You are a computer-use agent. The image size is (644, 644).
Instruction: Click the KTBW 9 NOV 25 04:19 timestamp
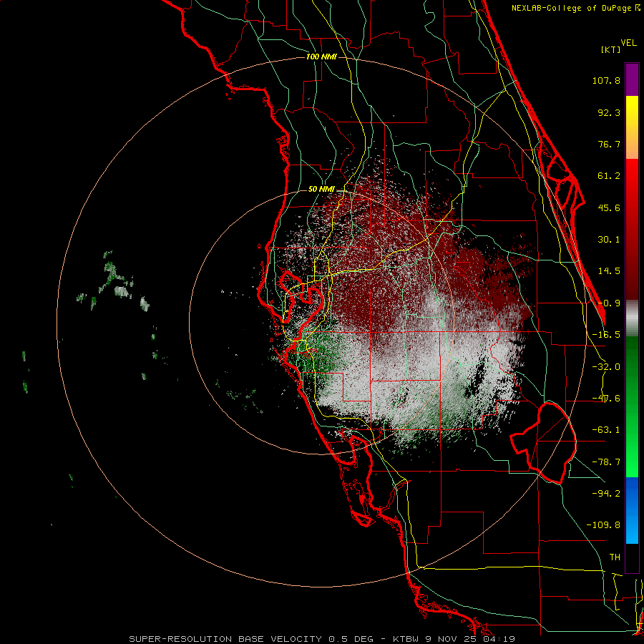tap(454, 639)
